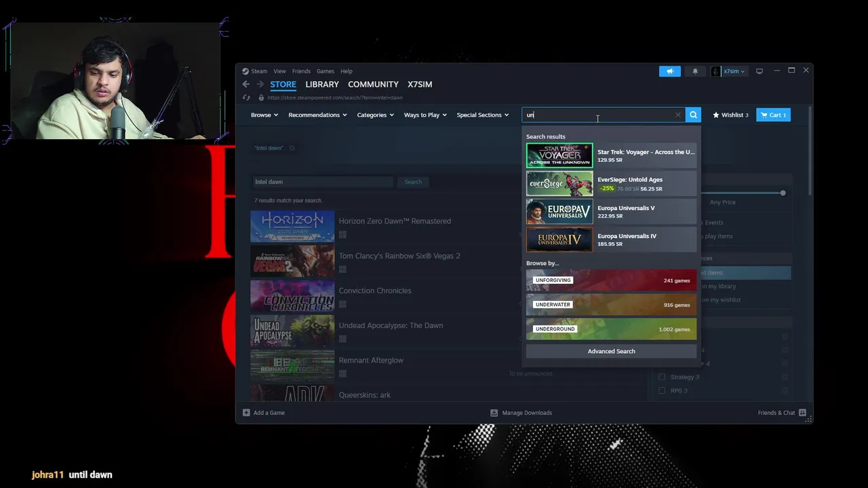Select Europa Universalis IV result
Image resolution: width=868 pixels, height=488 pixels.
tap(611, 239)
